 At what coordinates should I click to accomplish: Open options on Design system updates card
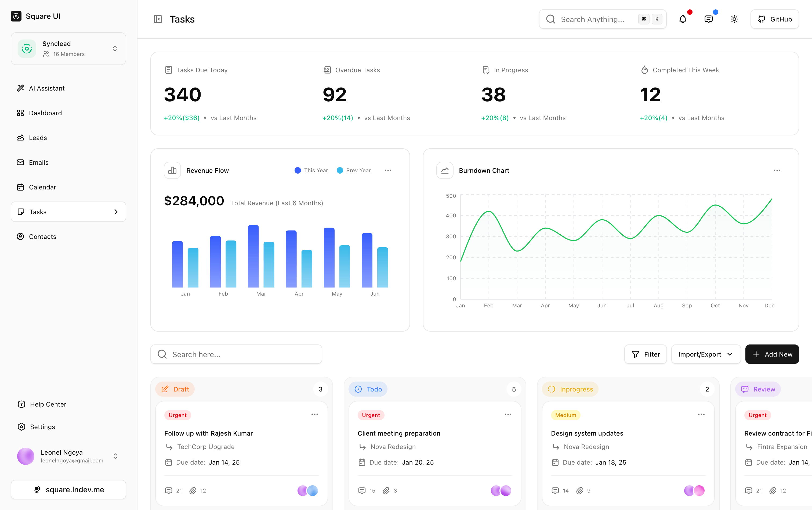(701, 415)
